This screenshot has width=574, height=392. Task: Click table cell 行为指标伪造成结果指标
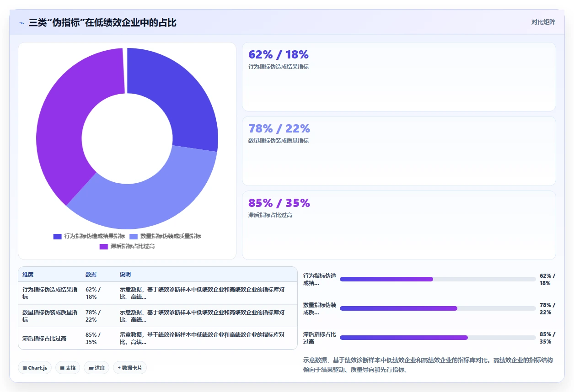coord(50,293)
